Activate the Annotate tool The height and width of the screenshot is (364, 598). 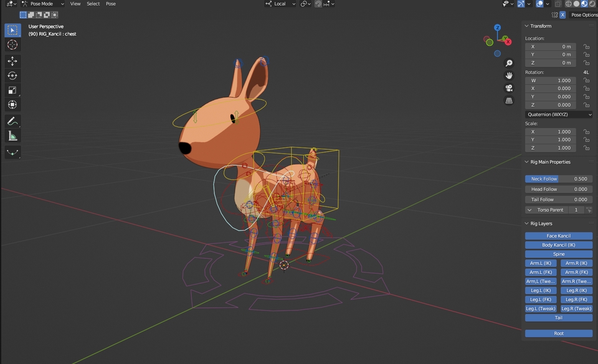click(12, 121)
